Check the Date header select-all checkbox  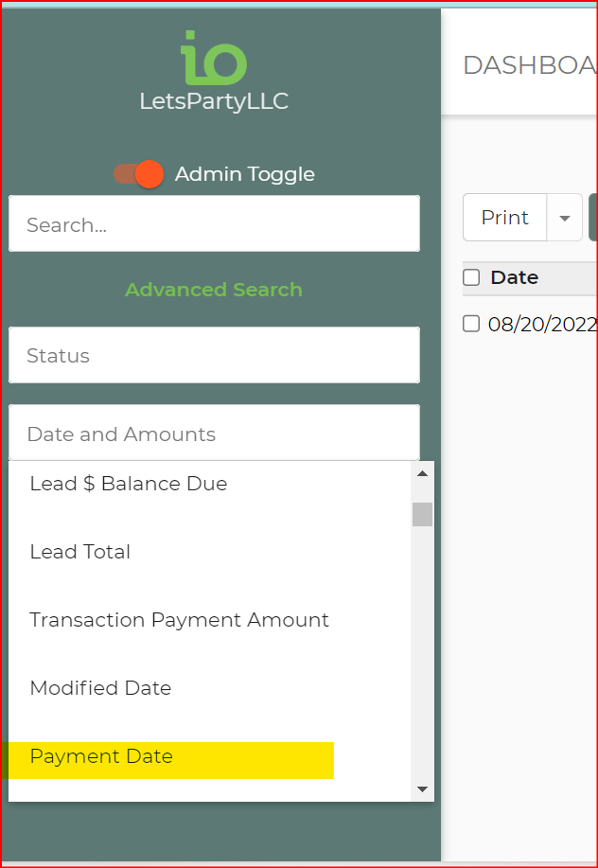click(x=471, y=277)
